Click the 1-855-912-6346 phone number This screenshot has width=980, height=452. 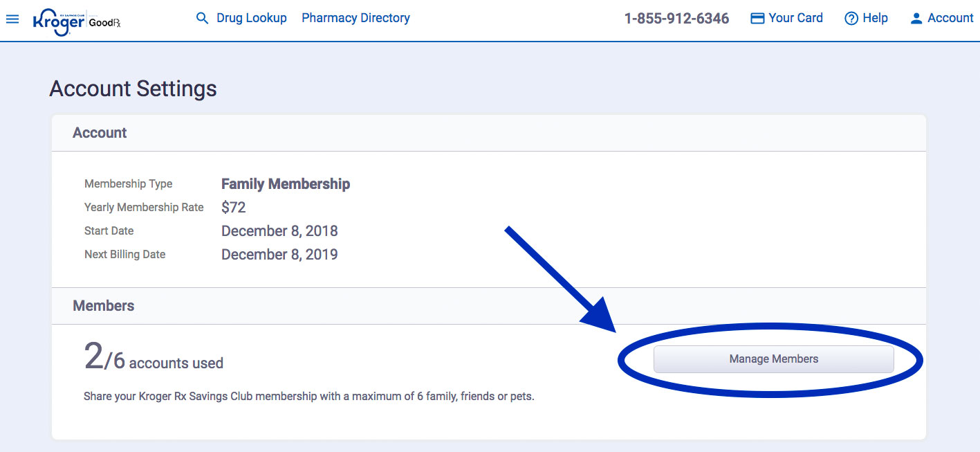pos(676,19)
